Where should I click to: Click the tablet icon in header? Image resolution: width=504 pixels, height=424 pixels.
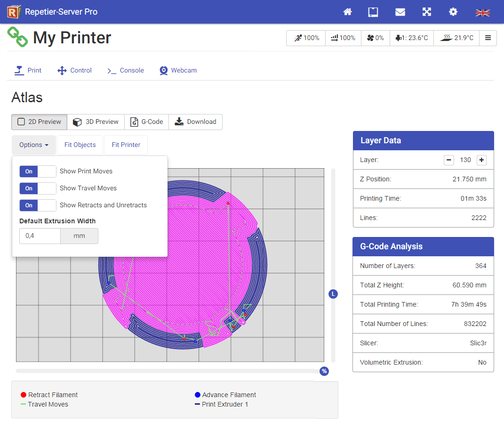pyautogui.click(x=373, y=12)
